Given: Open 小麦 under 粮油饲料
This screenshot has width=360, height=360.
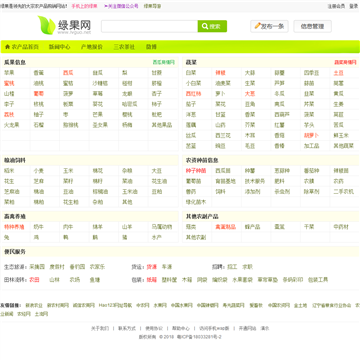Looking at the screenshot, I should [x=39, y=171].
